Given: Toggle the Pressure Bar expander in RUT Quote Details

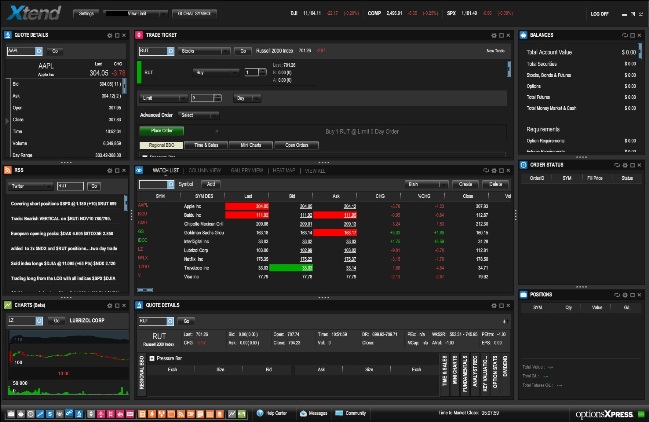Looking at the screenshot, I should coord(152,358).
